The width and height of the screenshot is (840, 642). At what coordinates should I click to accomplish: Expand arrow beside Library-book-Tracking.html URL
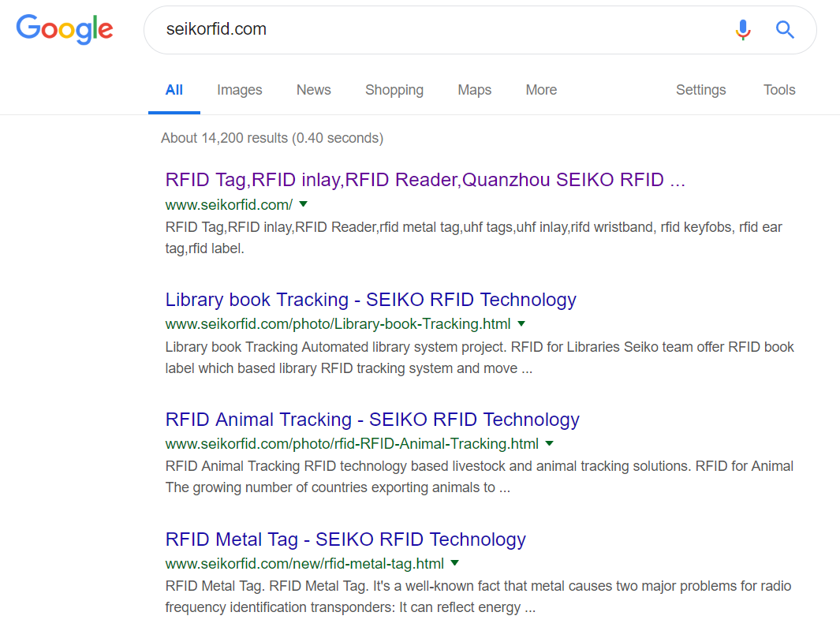coord(521,323)
